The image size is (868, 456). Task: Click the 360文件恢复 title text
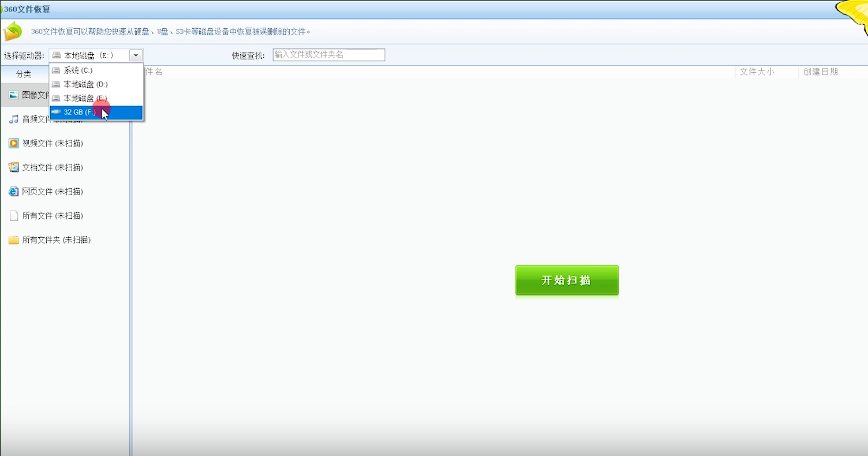pyautogui.click(x=27, y=9)
